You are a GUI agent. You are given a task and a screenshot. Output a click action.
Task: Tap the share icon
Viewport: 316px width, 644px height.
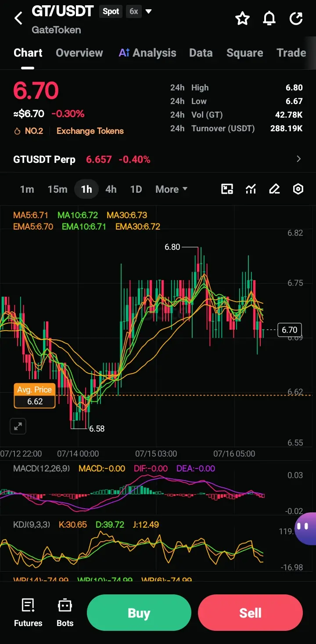click(x=296, y=18)
